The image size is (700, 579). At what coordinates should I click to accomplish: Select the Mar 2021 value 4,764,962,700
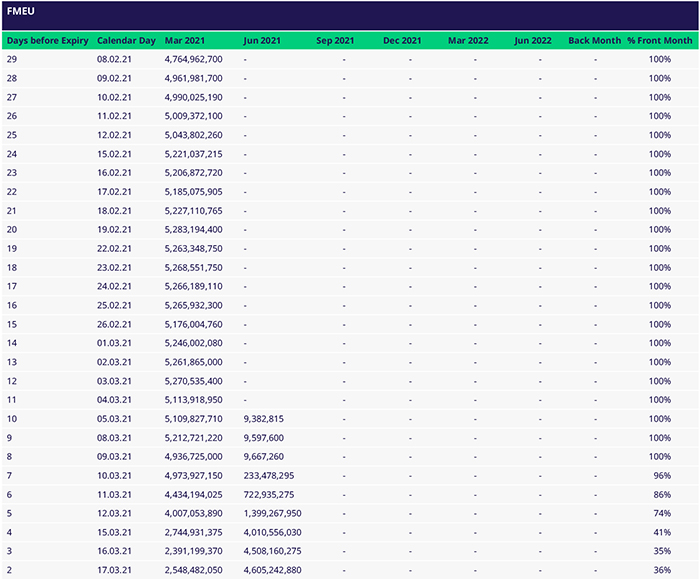coord(193,60)
